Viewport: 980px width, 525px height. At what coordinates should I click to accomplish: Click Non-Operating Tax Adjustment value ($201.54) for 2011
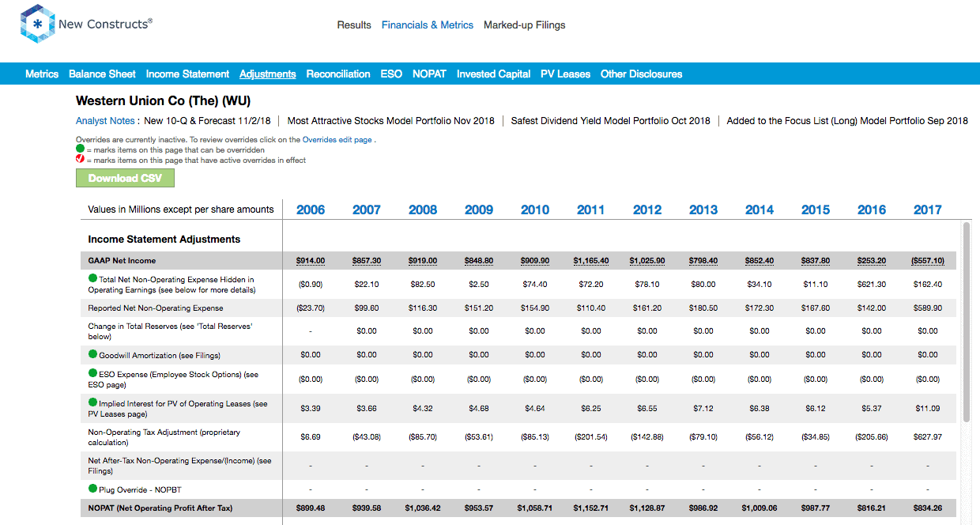pos(591,436)
